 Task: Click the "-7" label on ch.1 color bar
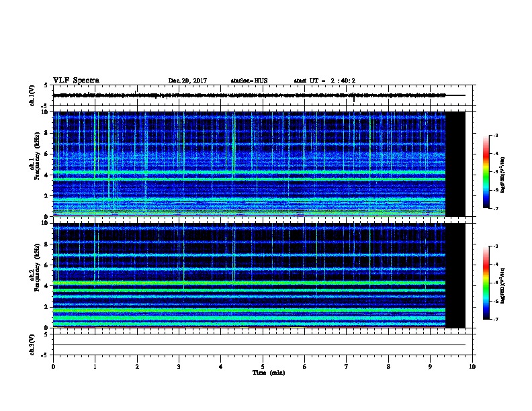[495, 208]
